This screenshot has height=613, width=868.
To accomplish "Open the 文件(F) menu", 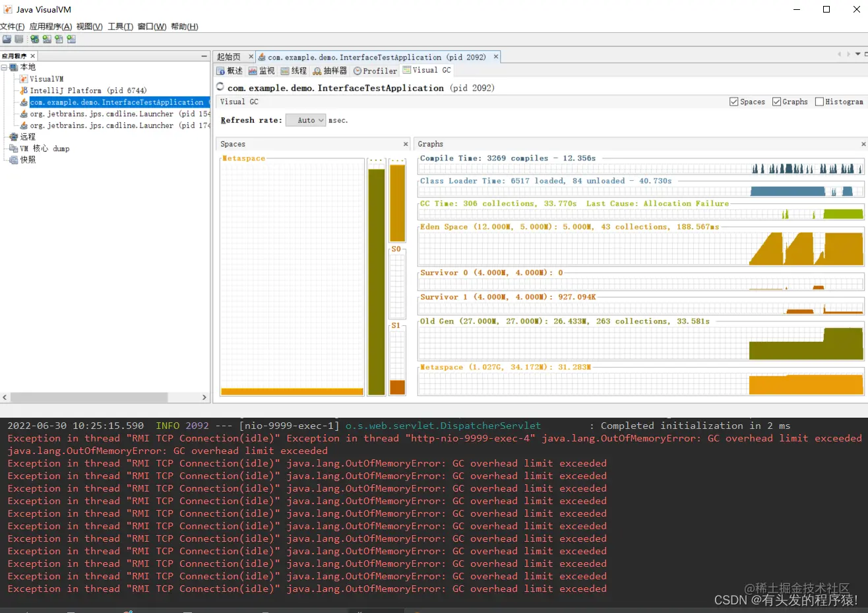I will 13,26.
